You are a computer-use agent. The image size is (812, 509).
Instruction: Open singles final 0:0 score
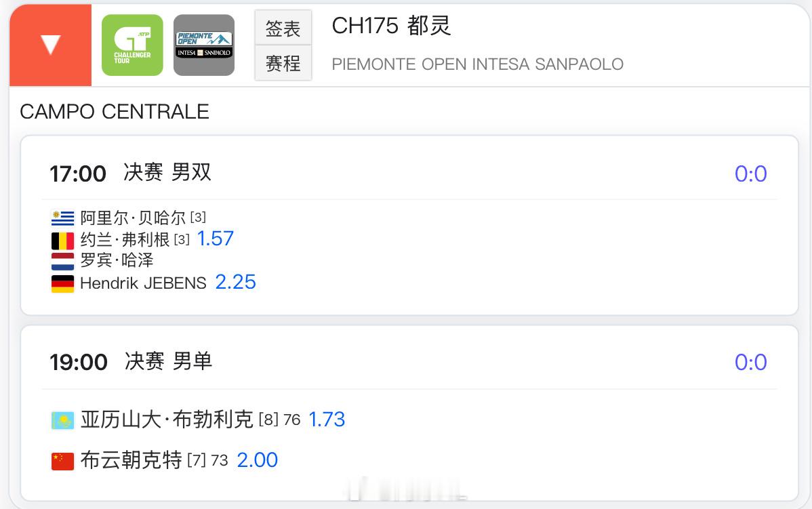pos(751,363)
